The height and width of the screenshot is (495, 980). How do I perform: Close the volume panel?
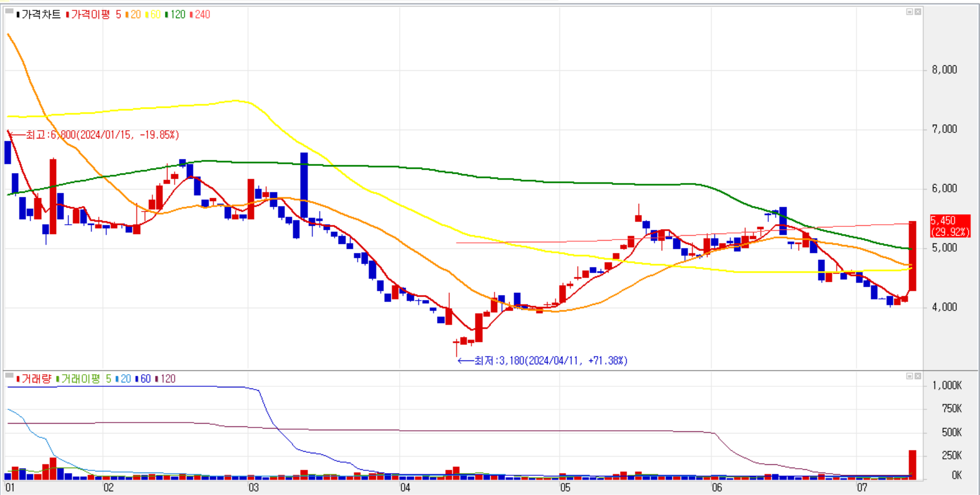tap(918, 376)
